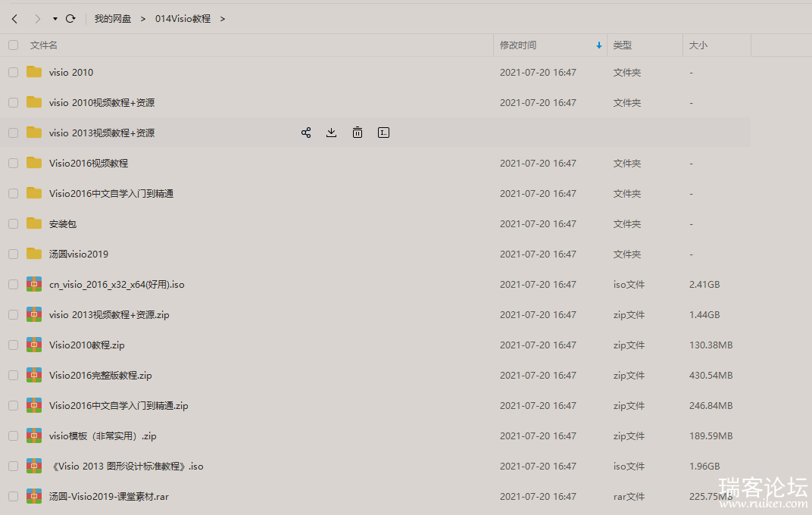Screen dimensions: 812x515
Task: Select file name 《Visio 2013 图形设计标准教程》.iso
Action: click(126, 467)
